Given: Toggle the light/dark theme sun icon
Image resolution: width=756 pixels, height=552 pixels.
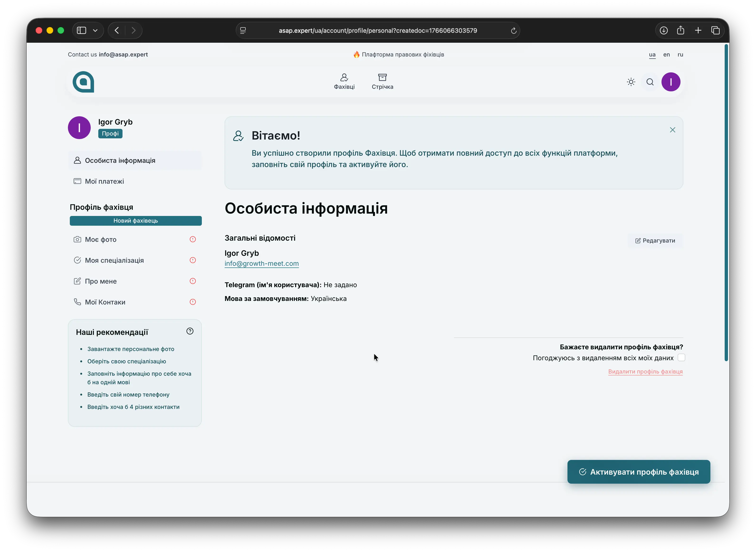Looking at the screenshot, I should (x=631, y=82).
